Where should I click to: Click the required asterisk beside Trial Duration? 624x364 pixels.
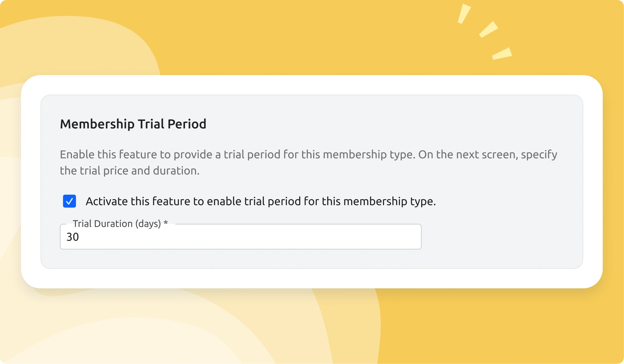(x=166, y=223)
